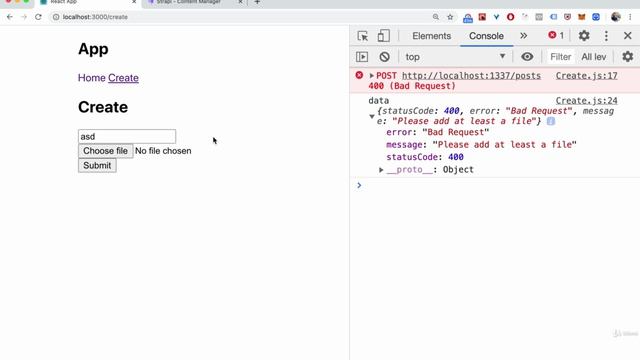This screenshot has height=360, width=640.
Task: Click the Choose file button
Action: (x=105, y=151)
